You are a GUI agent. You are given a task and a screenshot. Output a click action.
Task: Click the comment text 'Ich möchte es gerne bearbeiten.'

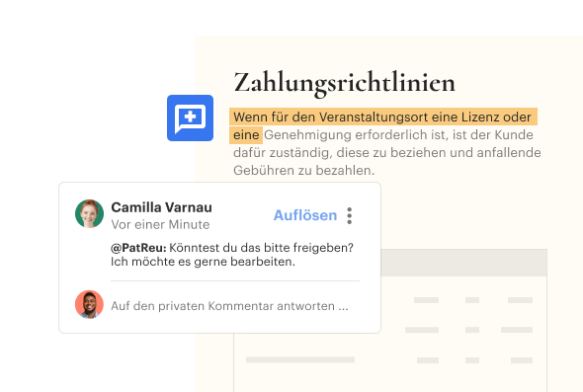coord(203,262)
